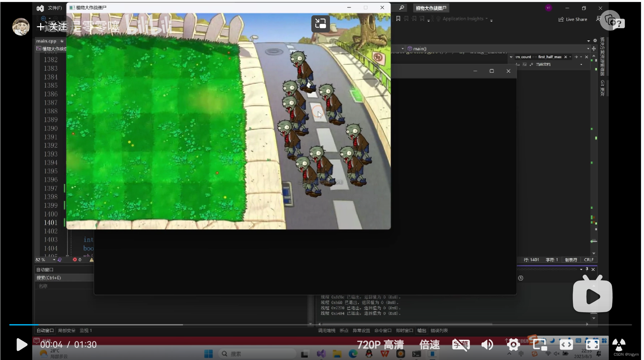644x360 pixels.
Task: Click the +关注 follow button
Action: point(52,27)
